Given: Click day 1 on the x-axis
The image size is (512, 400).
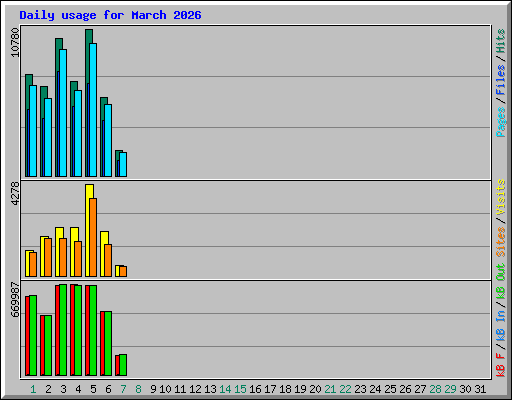Looking at the screenshot, I should click(x=33, y=389).
